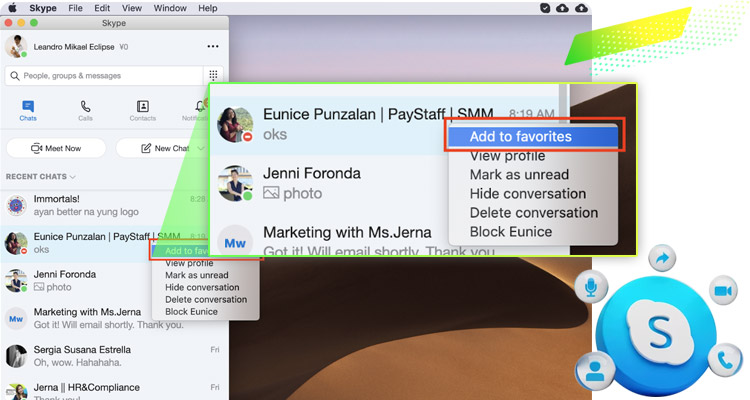
Task: Click Add to favorites in the magnified callout
Action: click(534, 136)
